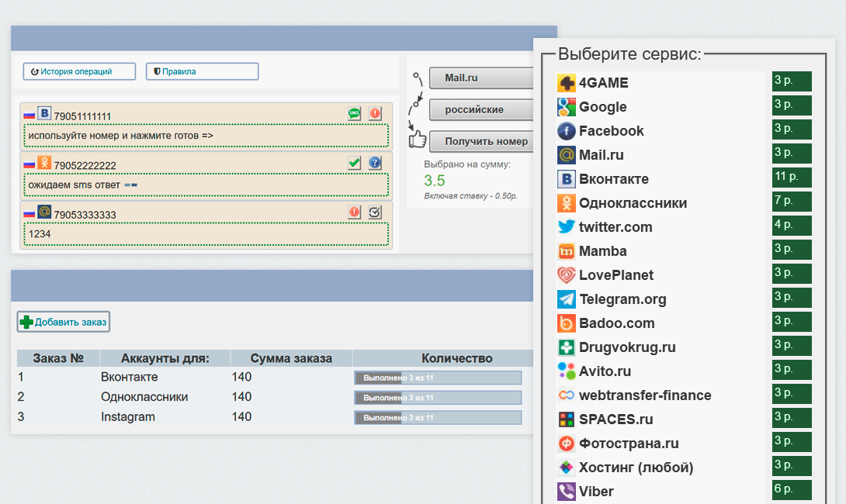The height and width of the screenshot is (504, 846).
Task: Click the Viber phone icon
Action: pos(566,492)
